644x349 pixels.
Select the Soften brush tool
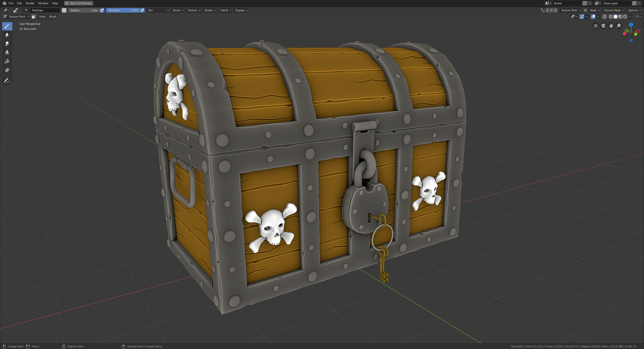pos(7,35)
